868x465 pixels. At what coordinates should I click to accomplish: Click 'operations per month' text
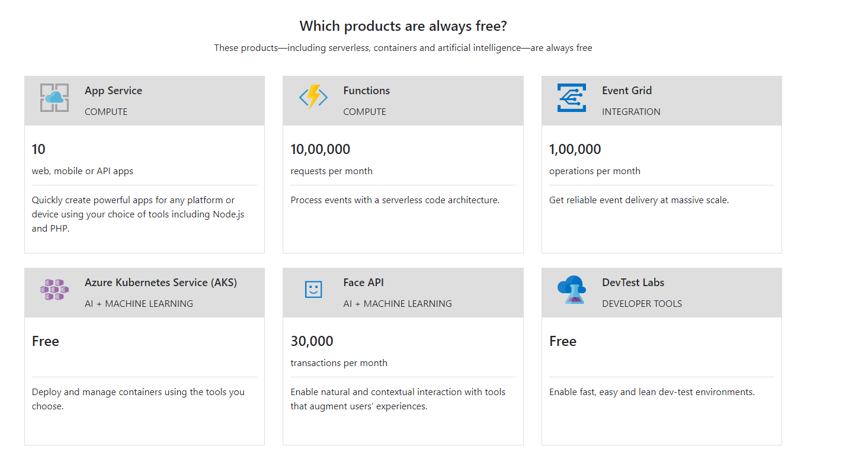595,171
